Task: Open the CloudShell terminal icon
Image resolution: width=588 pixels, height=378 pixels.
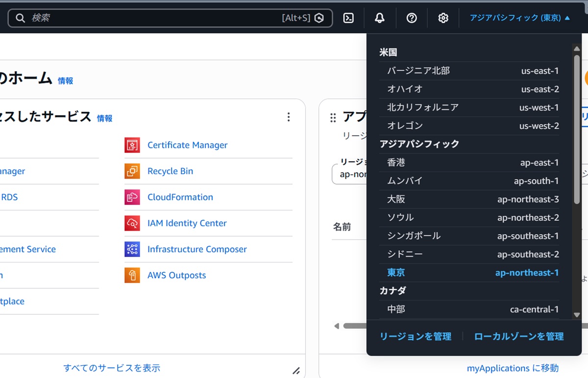Action: (348, 18)
